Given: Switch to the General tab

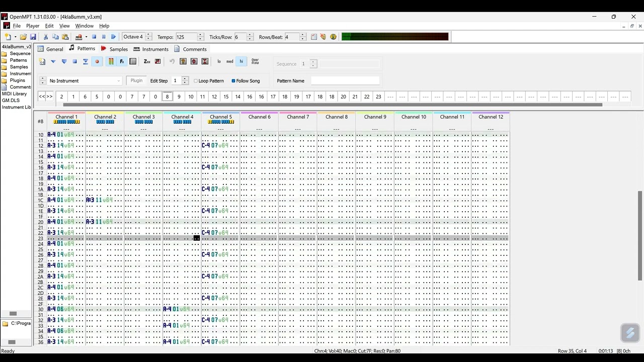Looking at the screenshot, I should tap(50, 49).
